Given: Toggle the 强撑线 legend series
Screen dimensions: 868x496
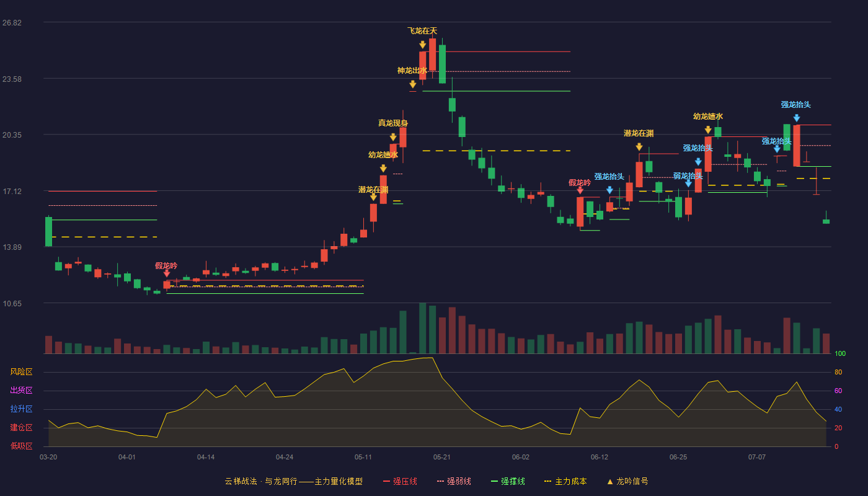Looking at the screenshot, I should point(508,481).
